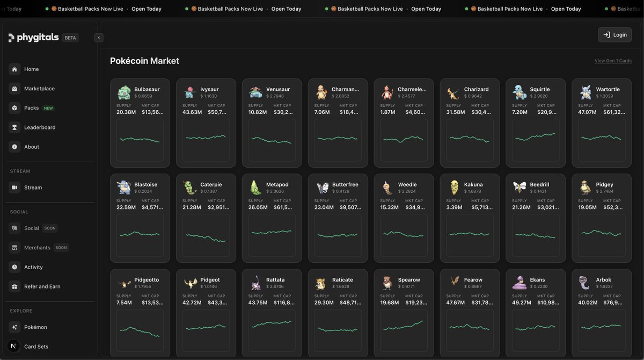This screenshot has width=644, height=360.
Task: Open the Pidgeotto price chart
Action: pyautogui.click(x=140, y=330)
